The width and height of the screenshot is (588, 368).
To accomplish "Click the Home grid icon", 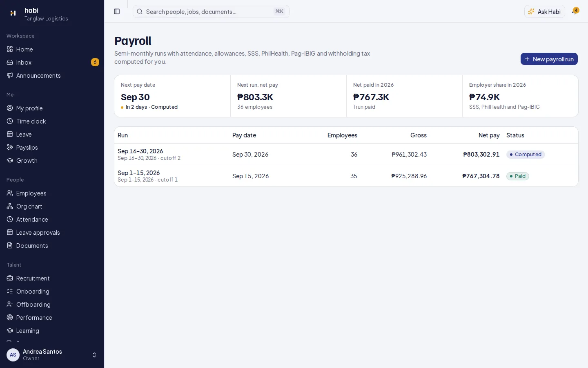I will [10, 49].
